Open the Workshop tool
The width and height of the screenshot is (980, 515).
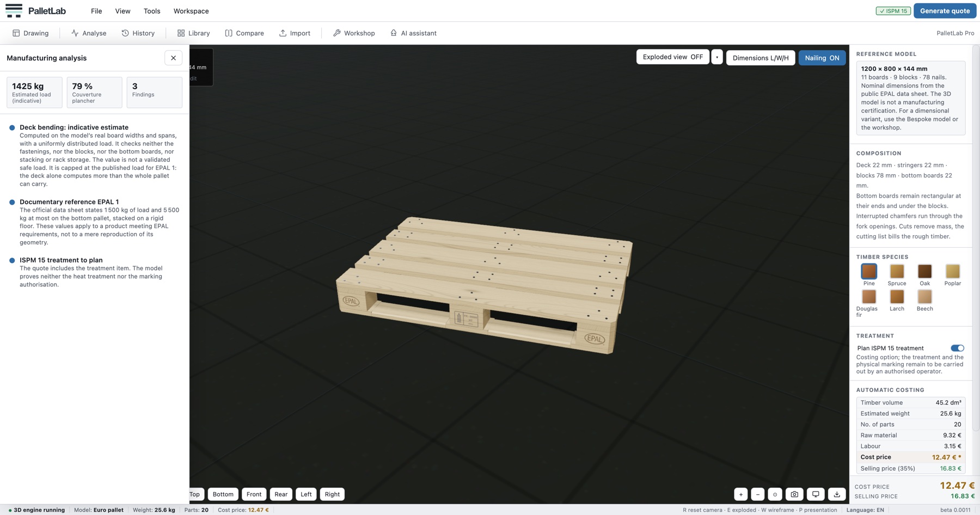[x=354, y=33]
